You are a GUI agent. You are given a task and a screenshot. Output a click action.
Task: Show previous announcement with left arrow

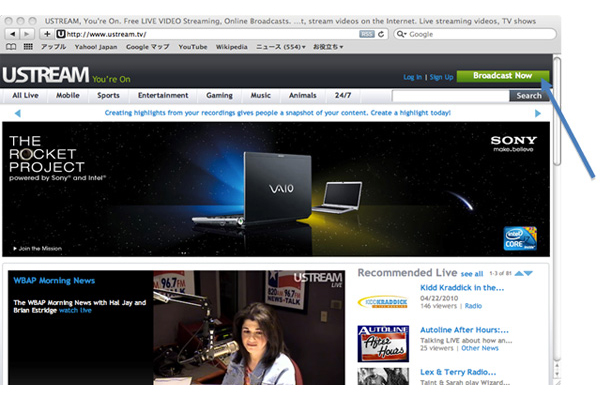[17, 113]
